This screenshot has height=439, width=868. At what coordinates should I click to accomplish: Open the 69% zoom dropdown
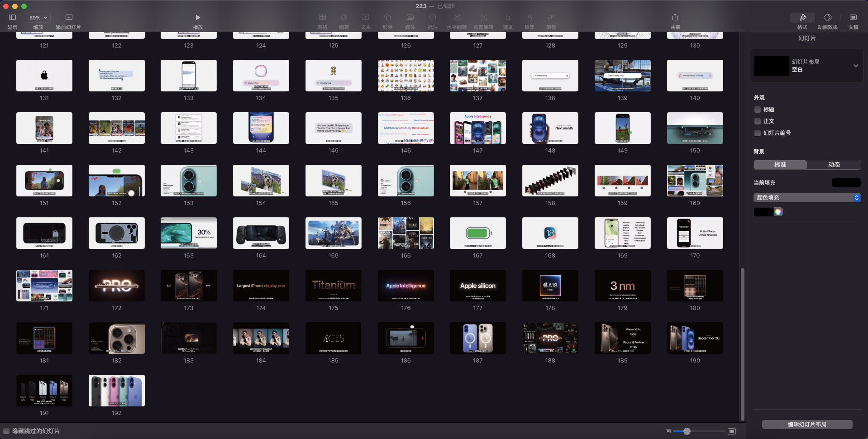point(38,18)
